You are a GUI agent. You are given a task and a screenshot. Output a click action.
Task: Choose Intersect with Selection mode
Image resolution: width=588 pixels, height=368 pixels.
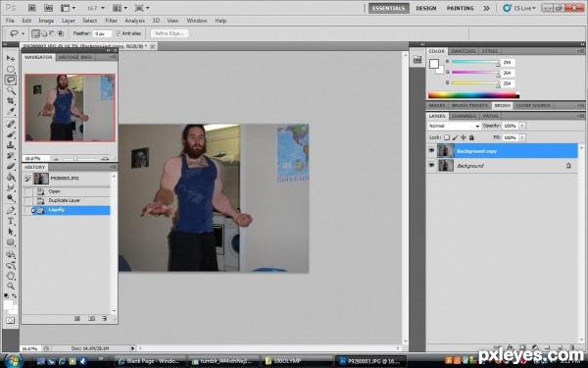pos(61,33)
